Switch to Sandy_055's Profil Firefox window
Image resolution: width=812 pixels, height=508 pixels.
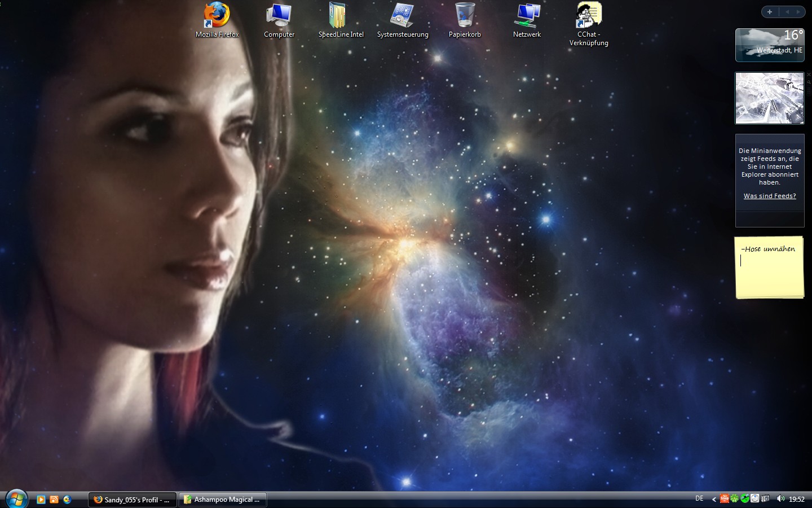pyautogui.click(x=133, y=500)
